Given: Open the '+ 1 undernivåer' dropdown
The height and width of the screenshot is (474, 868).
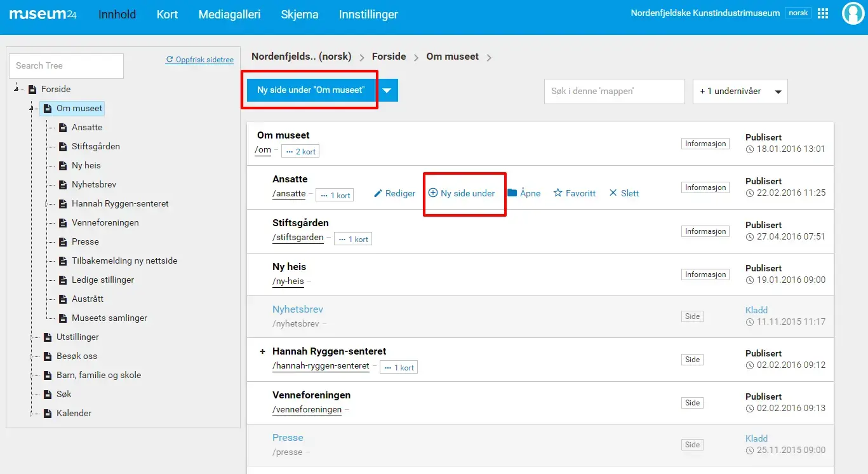Looking at the screenshot, I should pos(740,91).
